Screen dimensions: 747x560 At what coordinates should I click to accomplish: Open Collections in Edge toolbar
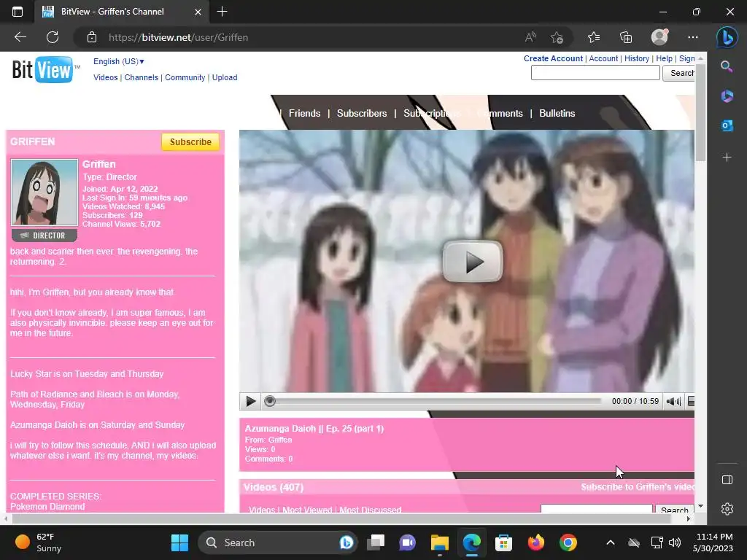pyautogui.click(x=626, y=37)
